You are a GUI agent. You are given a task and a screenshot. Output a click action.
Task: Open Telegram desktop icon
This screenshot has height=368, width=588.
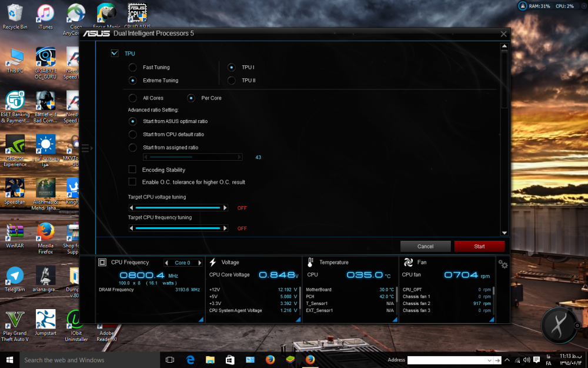[15, 279]
